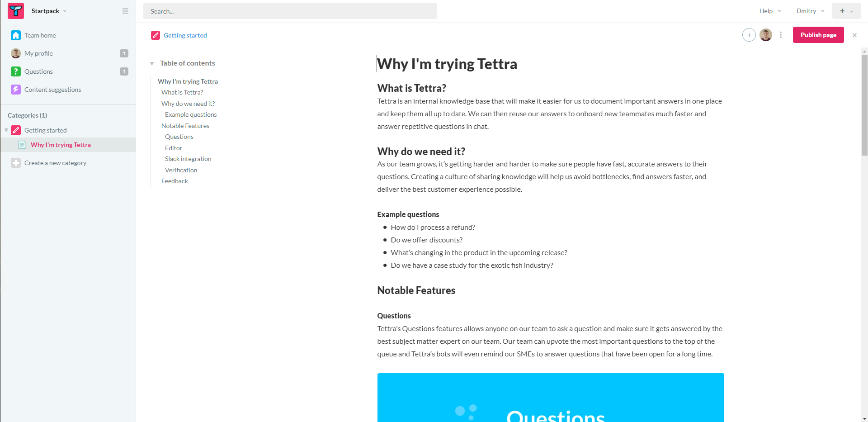Click the add collaborator plus circle
Screen dimensions: 868x422
749,35
